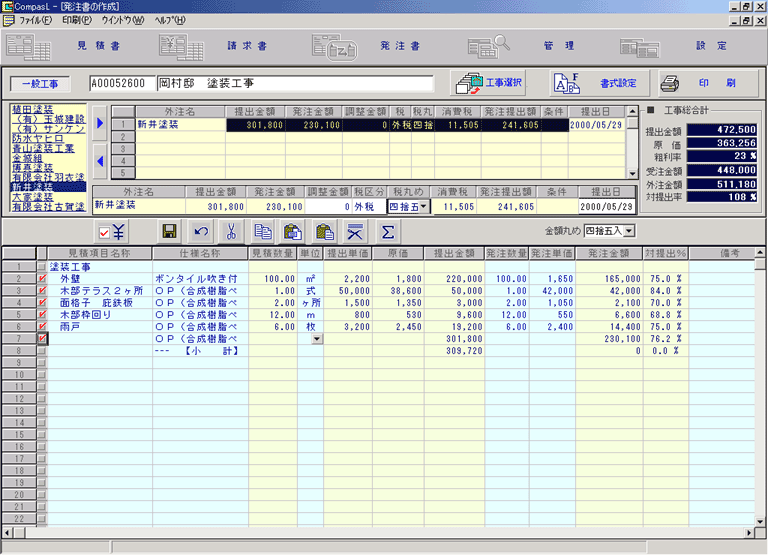This screenshot has height=555, width=768.
Task: Open 書式設定 format settings
Action: pos(600,83)
